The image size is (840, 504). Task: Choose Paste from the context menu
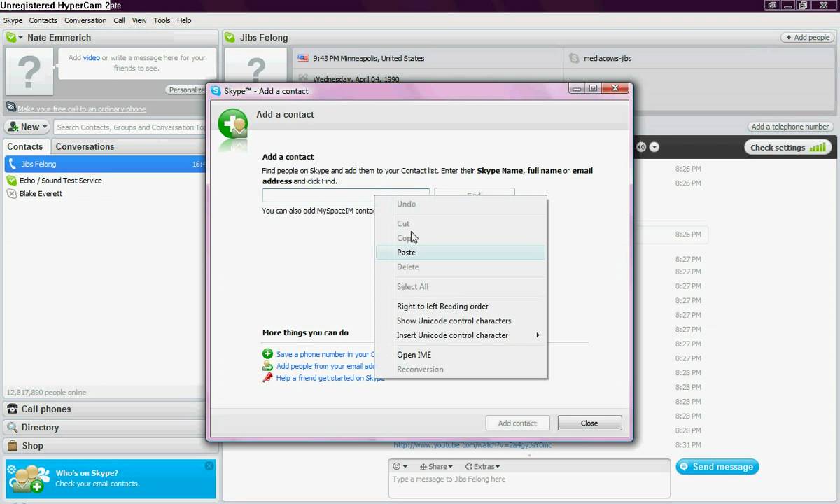461,253
